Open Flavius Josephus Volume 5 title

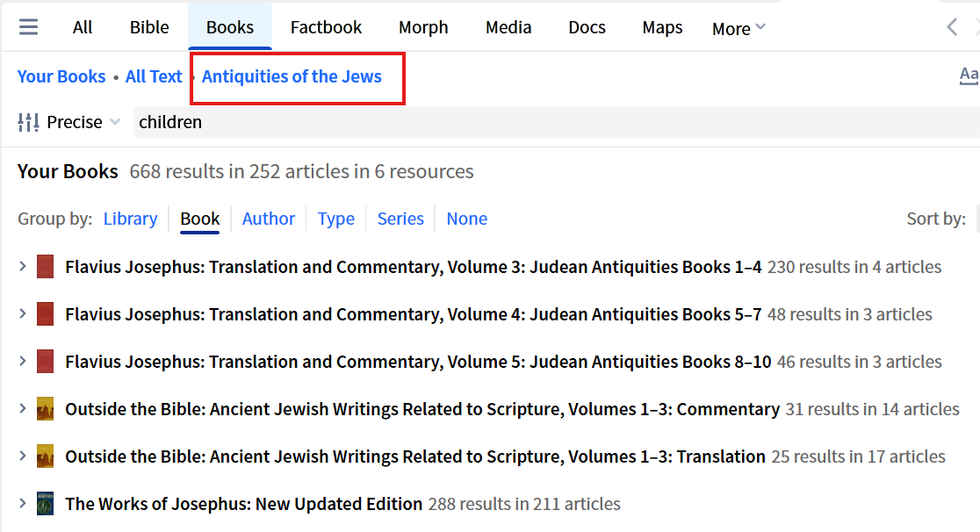coord(418,362)
